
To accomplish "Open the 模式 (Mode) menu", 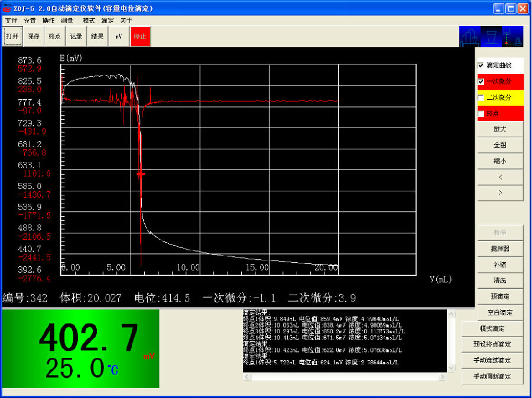I will tap(89, 20).
